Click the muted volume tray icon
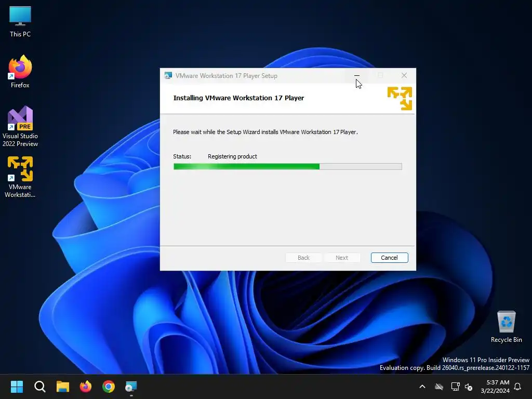The image size is (532, 399). [469, 387]
